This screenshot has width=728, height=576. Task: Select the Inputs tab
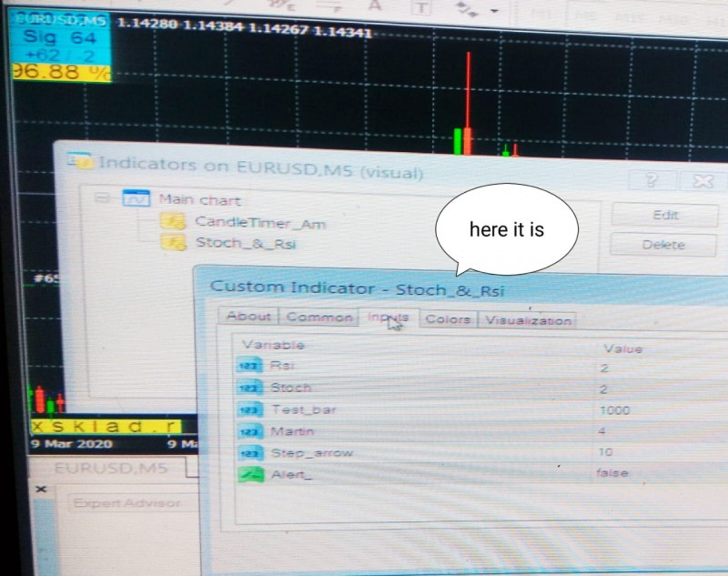pos(389,318)
